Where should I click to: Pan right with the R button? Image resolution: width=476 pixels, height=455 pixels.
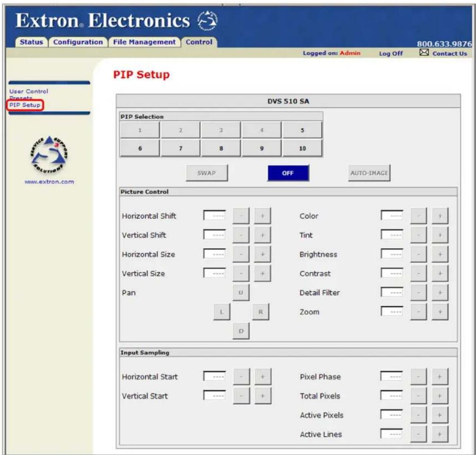pyautogui.click(x=261, y=312)
